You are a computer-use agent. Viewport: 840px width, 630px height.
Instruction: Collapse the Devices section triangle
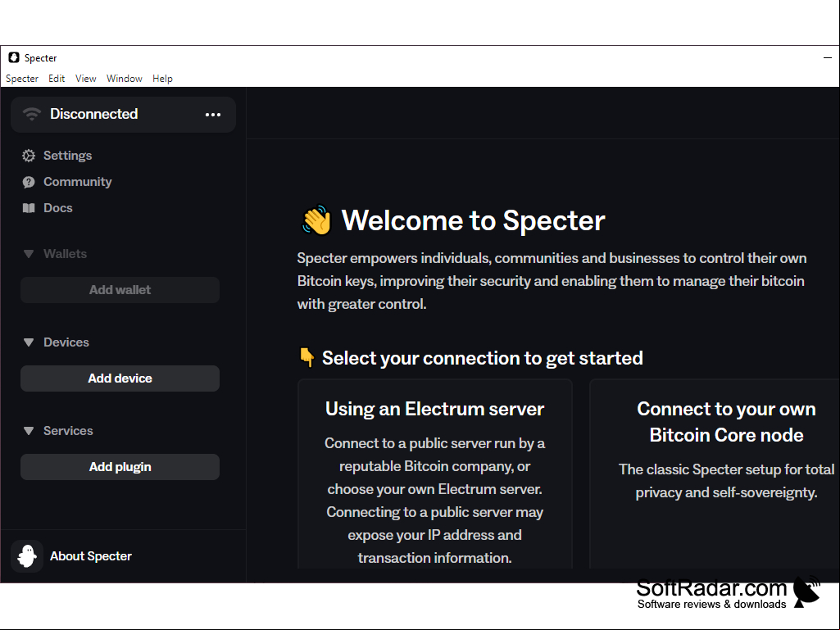click(29, 342)
